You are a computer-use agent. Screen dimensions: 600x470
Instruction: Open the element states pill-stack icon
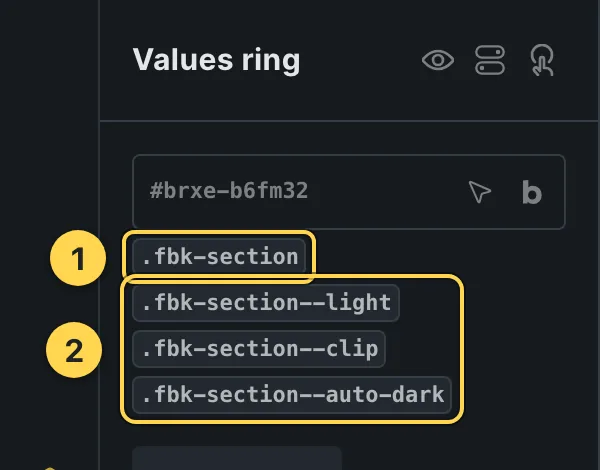(490, 60)
